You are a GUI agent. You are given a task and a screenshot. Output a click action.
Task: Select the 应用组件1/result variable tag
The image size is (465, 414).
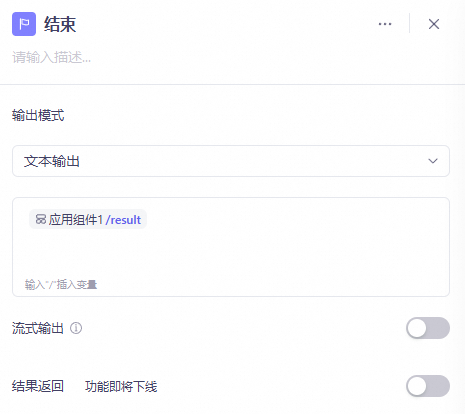coord(88,219)
